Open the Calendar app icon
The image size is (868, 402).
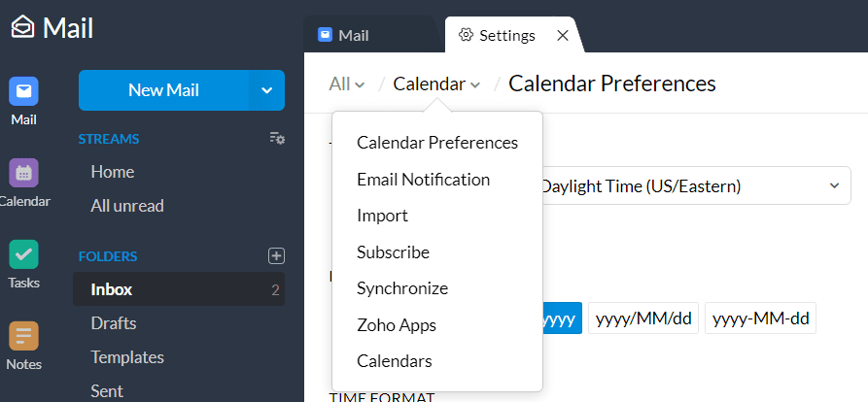(x=23, y=173)
